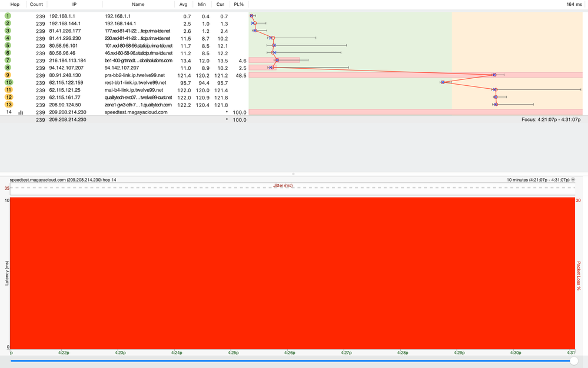Sort by the PL% column header
The image size is (588, 368).
tap(238, 4)
